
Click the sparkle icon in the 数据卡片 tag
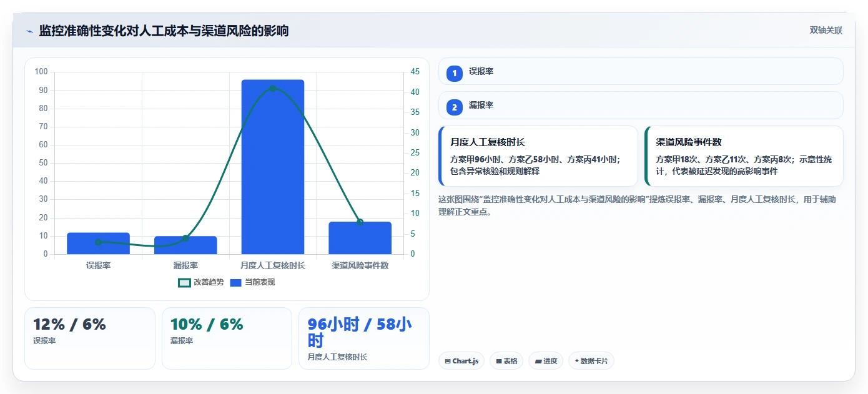[x=576, y=361]
